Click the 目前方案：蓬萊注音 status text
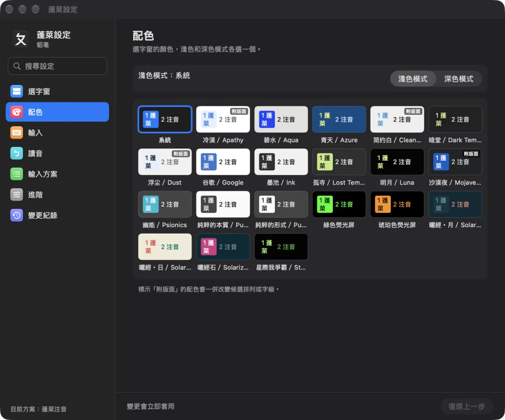505x420 pixels. pyautogui.click(x=38, y=409)
